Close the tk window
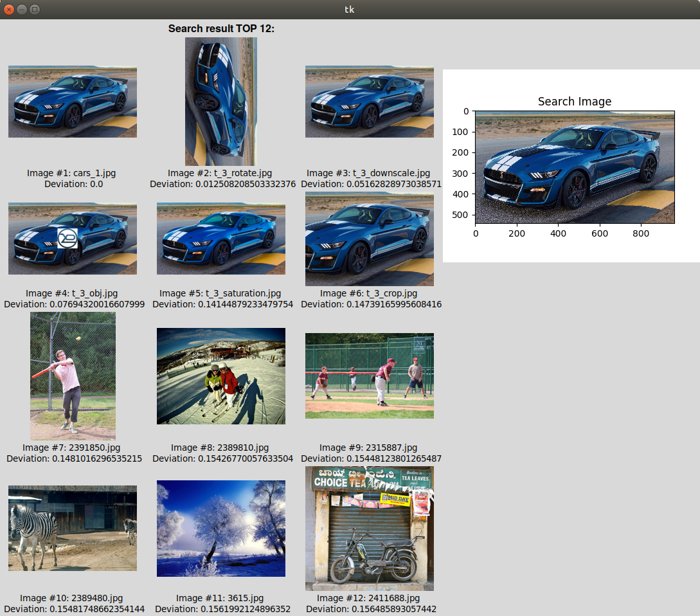The width and height of the screenshot is (700, 616). tap(9, 10)
